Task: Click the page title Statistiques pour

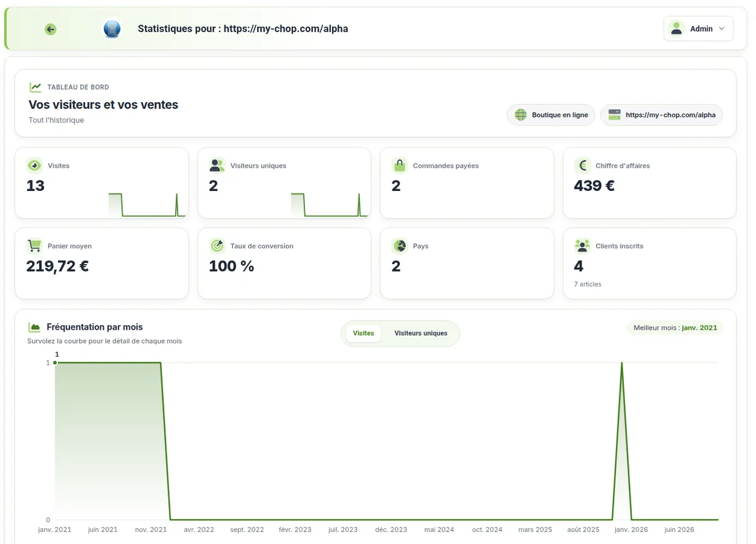Action: click(243, 29)
